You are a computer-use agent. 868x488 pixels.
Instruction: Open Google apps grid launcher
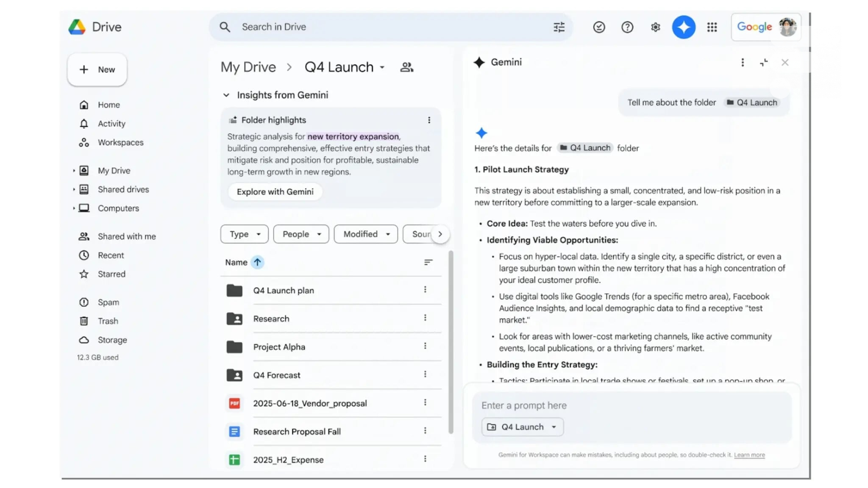712,27
